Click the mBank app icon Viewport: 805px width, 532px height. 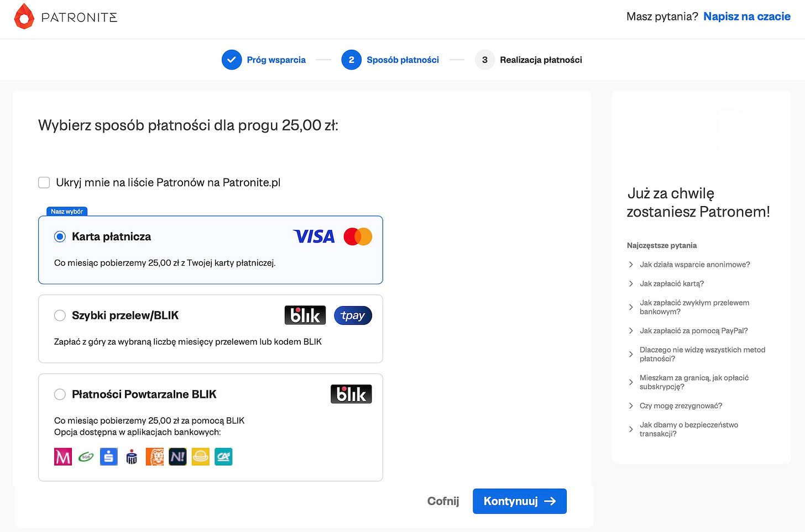click(x=63, y=457)
